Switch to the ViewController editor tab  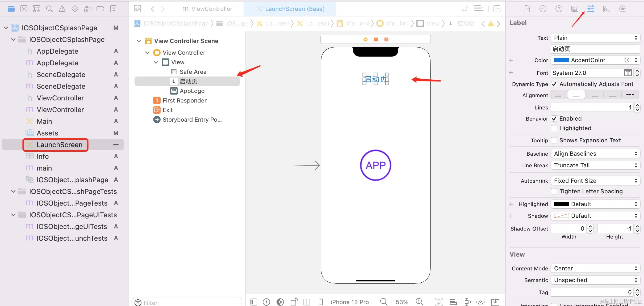pos(207,9)
